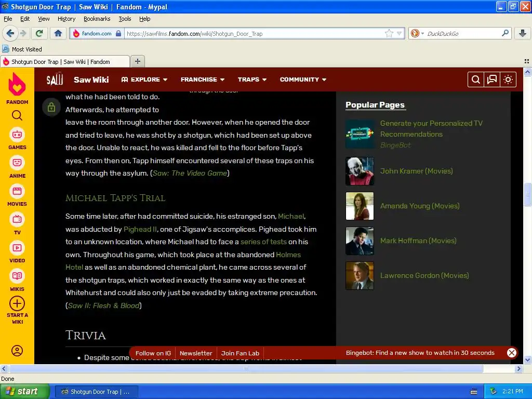Open the series of tests link
Viewport: 532px width, 399px height.
coord(263,242)
